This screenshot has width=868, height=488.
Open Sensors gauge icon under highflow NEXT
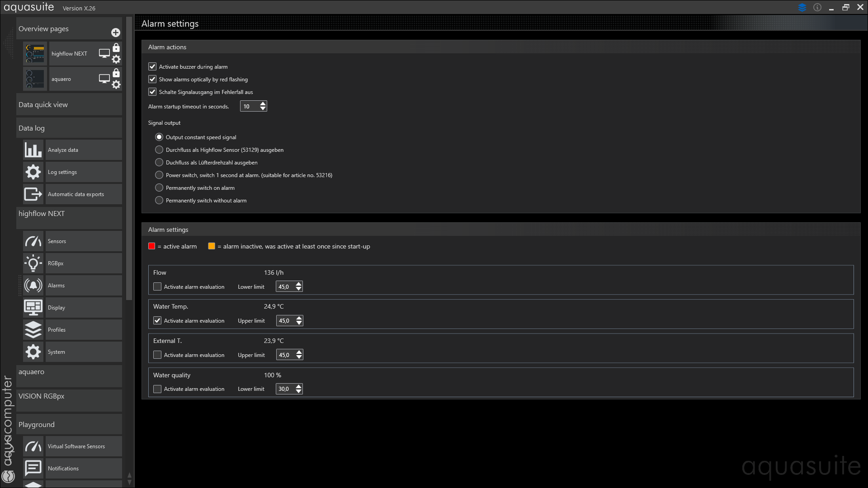[33, 241]
